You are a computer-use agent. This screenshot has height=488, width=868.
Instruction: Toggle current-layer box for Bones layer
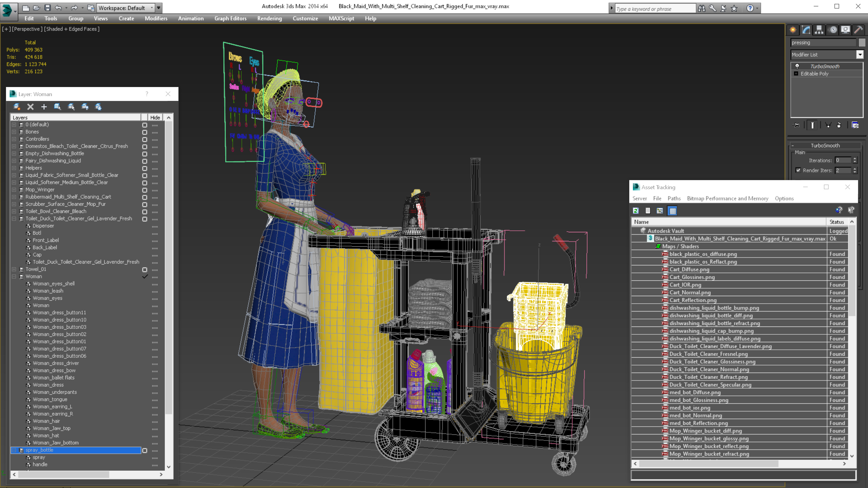click(145, 132)
